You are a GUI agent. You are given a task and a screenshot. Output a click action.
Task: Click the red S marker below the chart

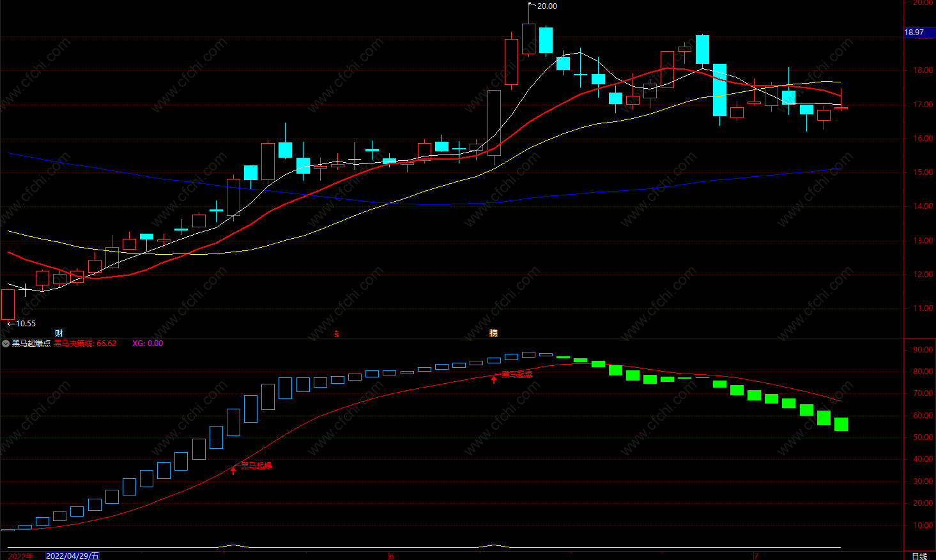[337, 334]
